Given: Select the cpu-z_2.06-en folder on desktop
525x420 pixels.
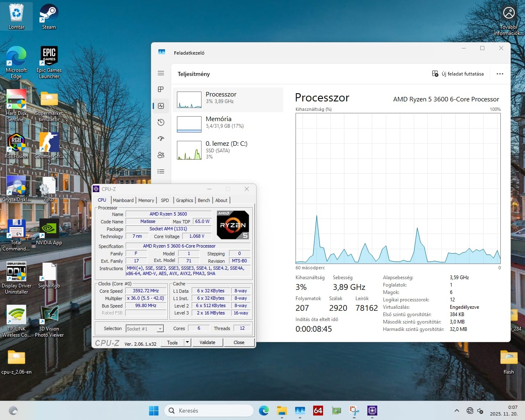Looking at the screenshot, I should pyautogui.click(x=16, y=362).
